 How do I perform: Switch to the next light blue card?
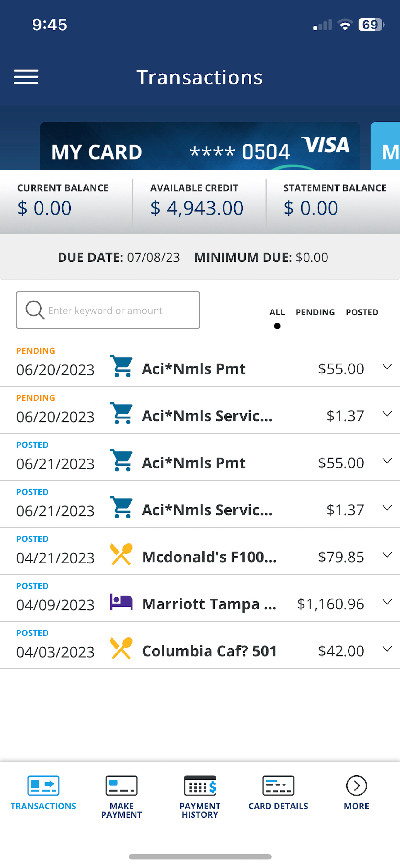point(385,146)
